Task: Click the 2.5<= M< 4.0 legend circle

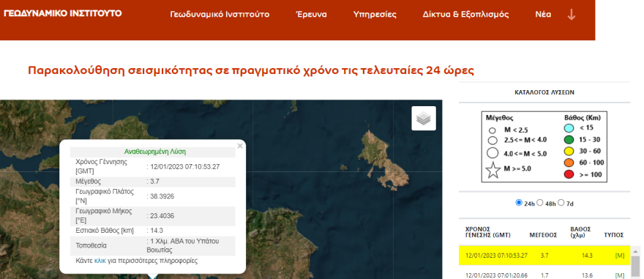Action: pos(493,141)
